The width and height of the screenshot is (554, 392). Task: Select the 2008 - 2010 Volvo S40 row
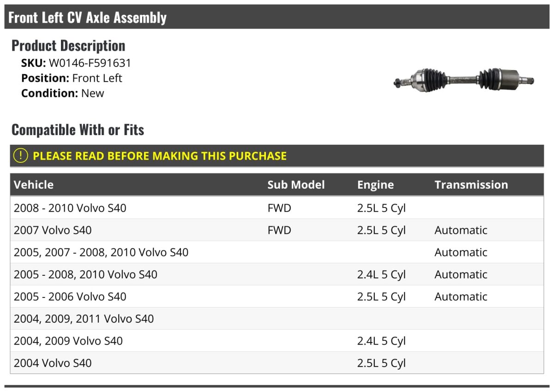[277, 208]
